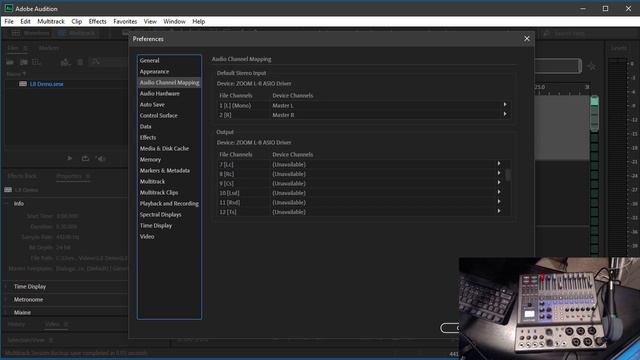This screenshot has width=640, height=360.
Task: Select Audio Hardware preferences category
Action: click(x=160, y=93)
